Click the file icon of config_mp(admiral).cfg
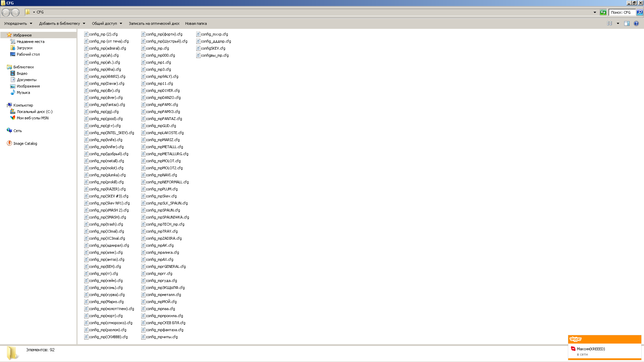This screenshot has width=644, height=362. point(86,48)
